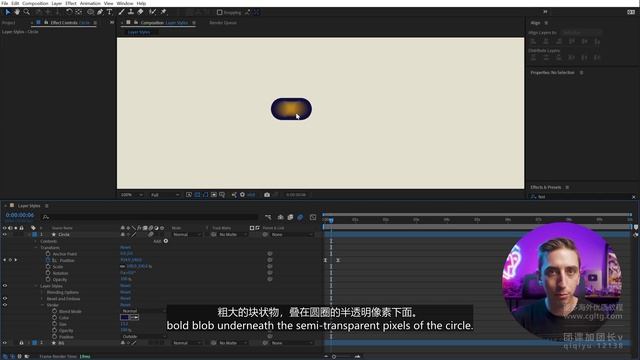The width and height of the screenshot is (640, 360).
Task: Click the Effects & Presets search field
Action: pos(582,197)
